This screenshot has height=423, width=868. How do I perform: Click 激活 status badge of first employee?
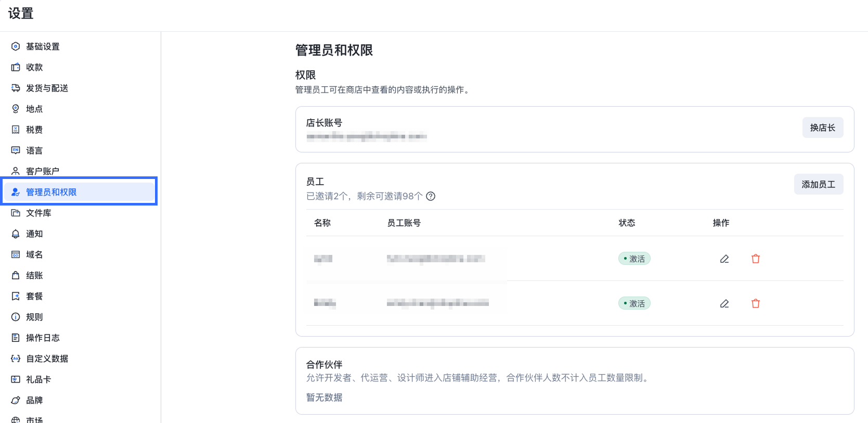pos(634,259)
